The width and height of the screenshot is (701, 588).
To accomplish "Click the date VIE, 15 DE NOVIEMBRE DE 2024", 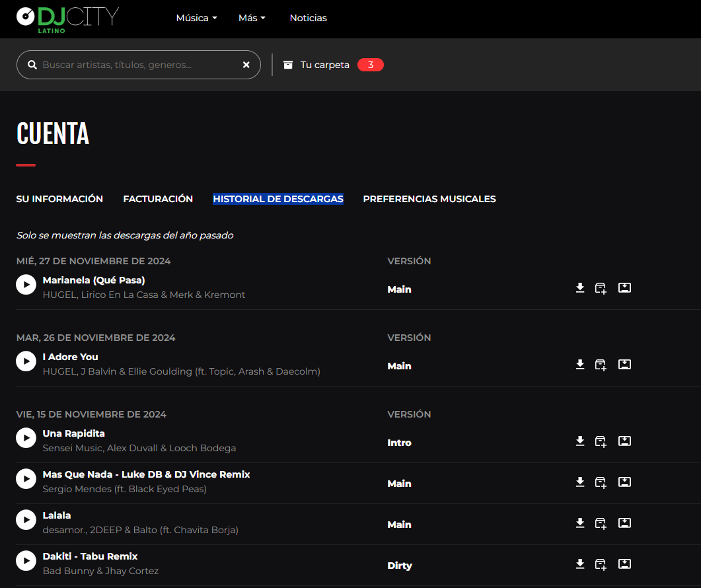I will (91, 414).
